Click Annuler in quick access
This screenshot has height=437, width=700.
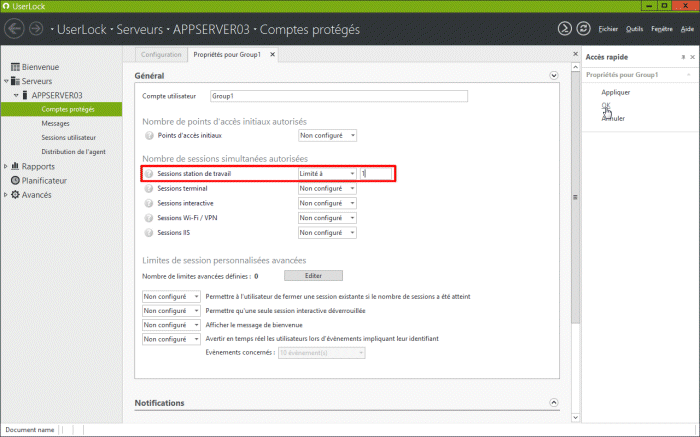(x=613, y=118)
